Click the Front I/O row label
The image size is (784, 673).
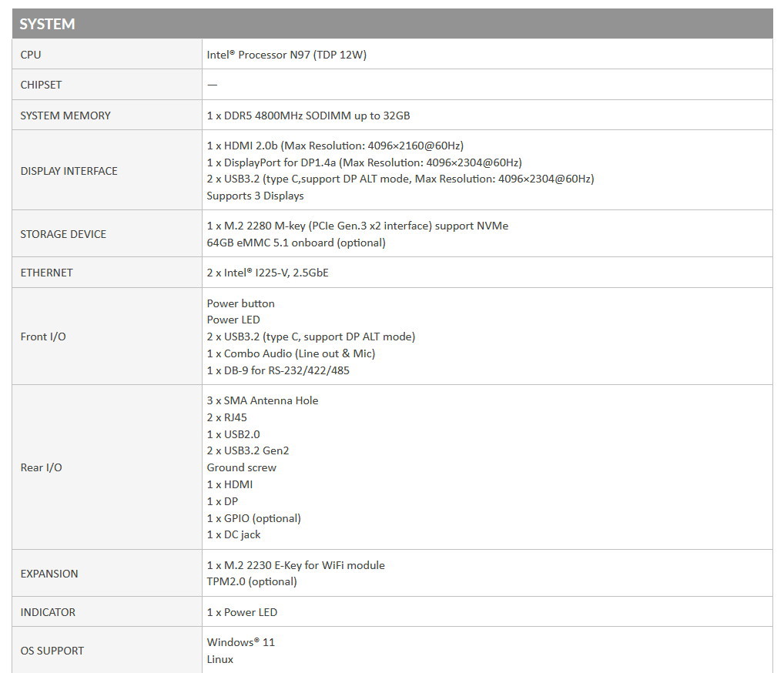[43, 336]
